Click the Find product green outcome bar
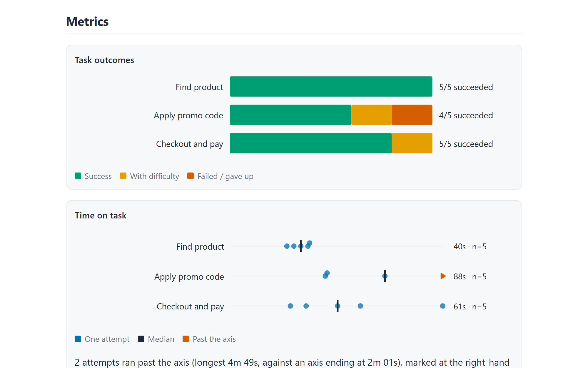This screenshot has height=368, width=588. tap(331, 87)
